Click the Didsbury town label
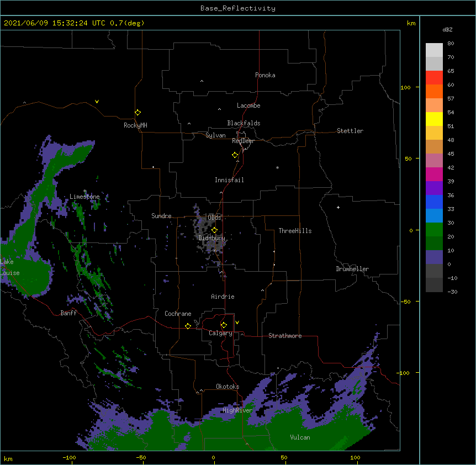Screen dimensions: 476x465 pos(212,238)
